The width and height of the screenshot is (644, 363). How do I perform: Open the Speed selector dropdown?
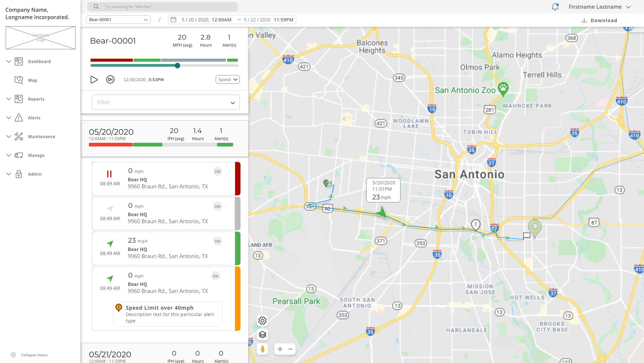point(227,80)
